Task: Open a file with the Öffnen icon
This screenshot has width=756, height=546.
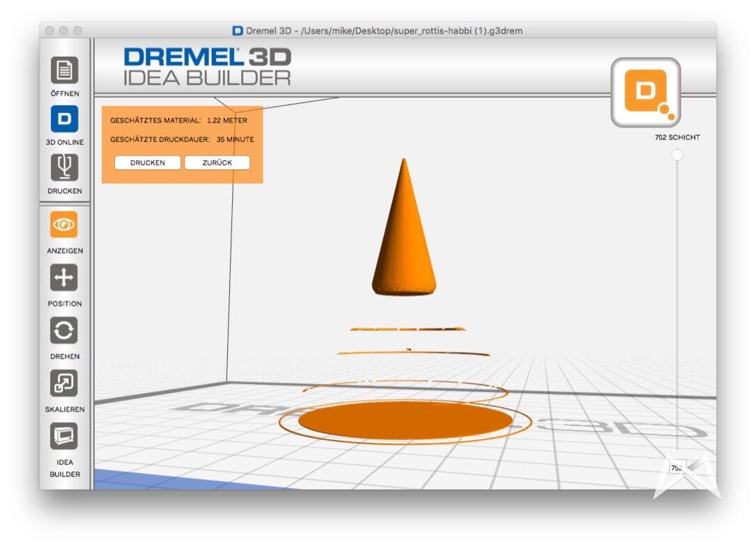Action: pyautogui.click(x=64, y=70)
